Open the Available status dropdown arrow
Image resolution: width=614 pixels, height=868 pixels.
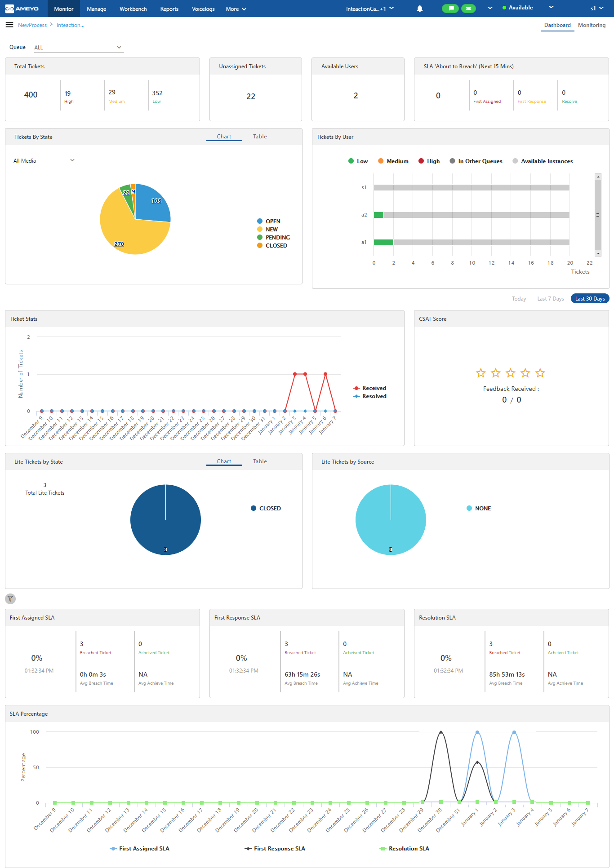(551, 8)
